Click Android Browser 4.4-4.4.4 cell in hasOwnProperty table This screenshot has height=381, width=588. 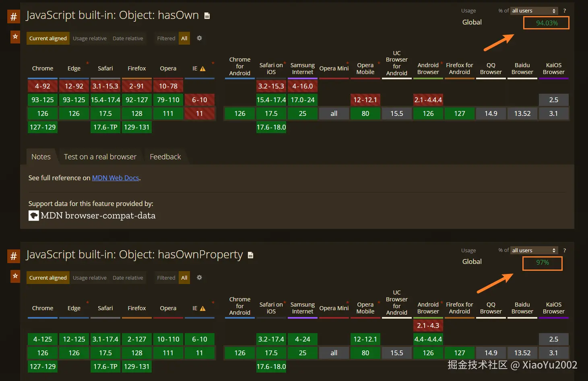[x=428, y=339]
